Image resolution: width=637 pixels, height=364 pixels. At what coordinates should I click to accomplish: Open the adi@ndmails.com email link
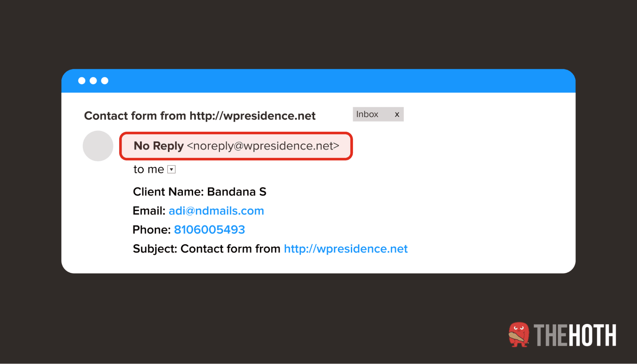(x=216, y=211)
